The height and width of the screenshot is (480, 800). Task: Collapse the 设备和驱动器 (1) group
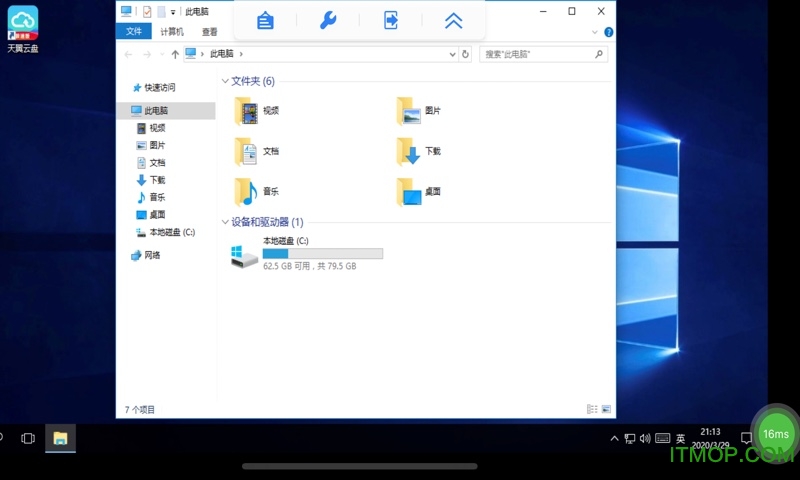pos(225,222)
